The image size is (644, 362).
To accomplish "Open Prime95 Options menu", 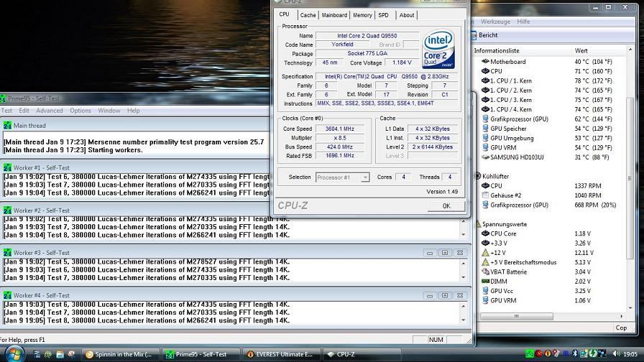I will [80, 111].
